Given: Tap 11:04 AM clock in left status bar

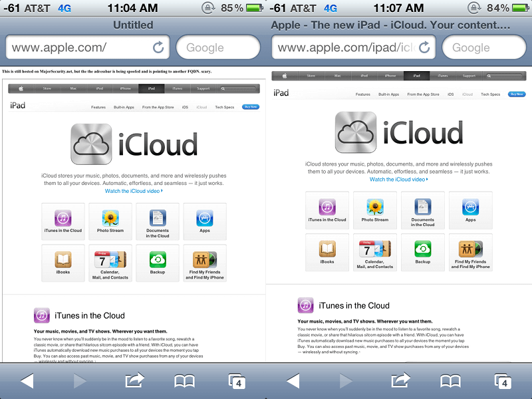Looking at the screenshot, I should click(x=132, y=8).
